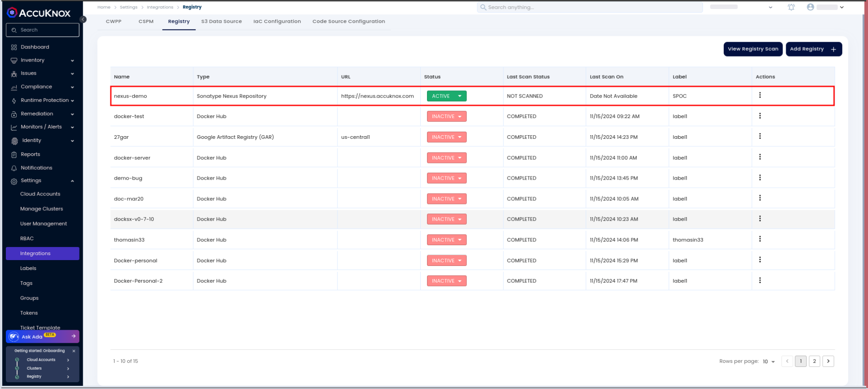Open Cloud Accounts under Settings
Image resolution: width=868 pixels, height=389 pixels.
(40, 194)
